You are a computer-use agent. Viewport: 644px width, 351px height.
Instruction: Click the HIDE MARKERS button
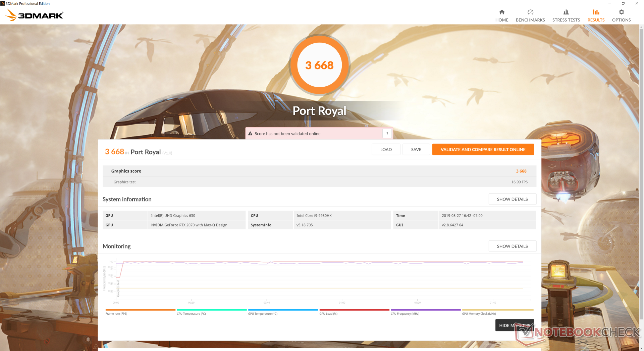pyautogui.click(x=515, y=325)
